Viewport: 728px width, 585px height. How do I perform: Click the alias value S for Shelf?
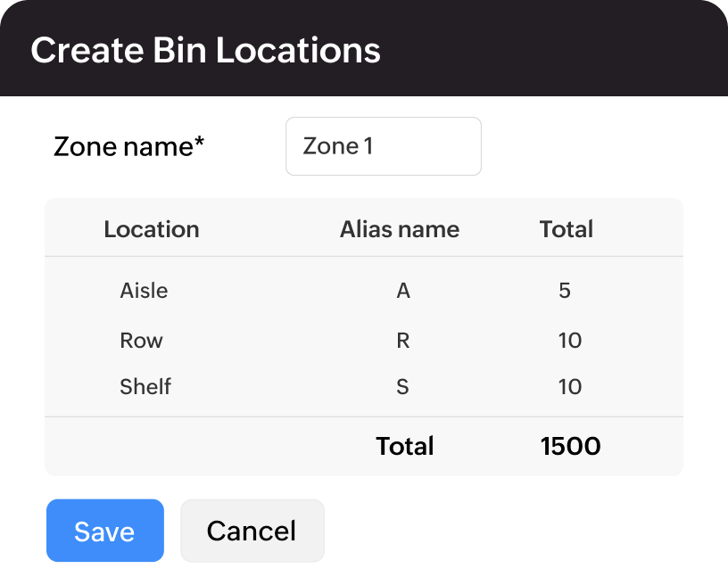[402, 386]
